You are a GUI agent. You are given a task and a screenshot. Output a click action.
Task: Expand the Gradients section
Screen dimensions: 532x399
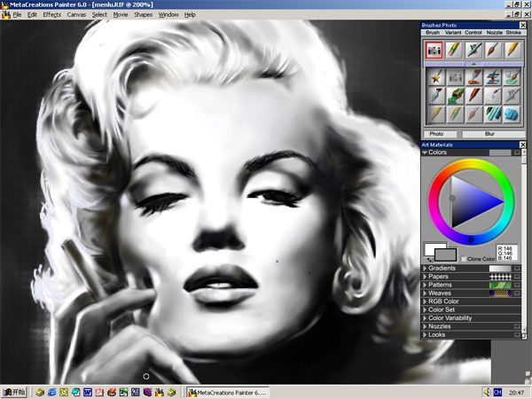click(x=425, y=269)
